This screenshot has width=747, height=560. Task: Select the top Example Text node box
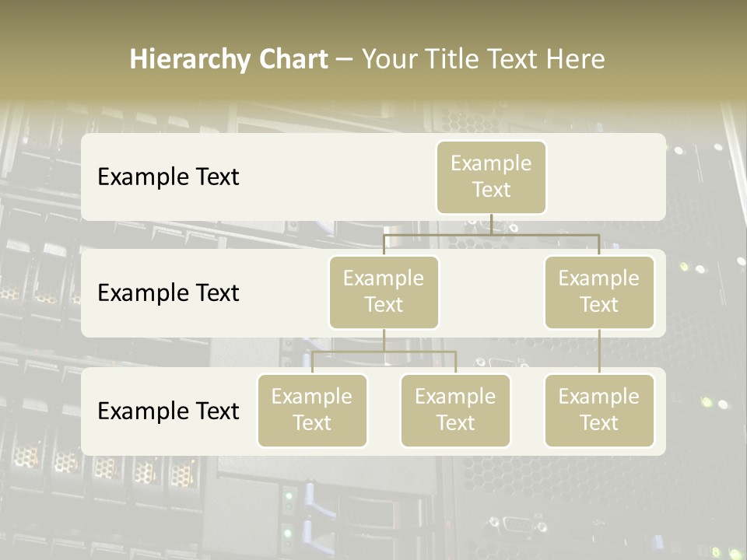pos(491,177)
